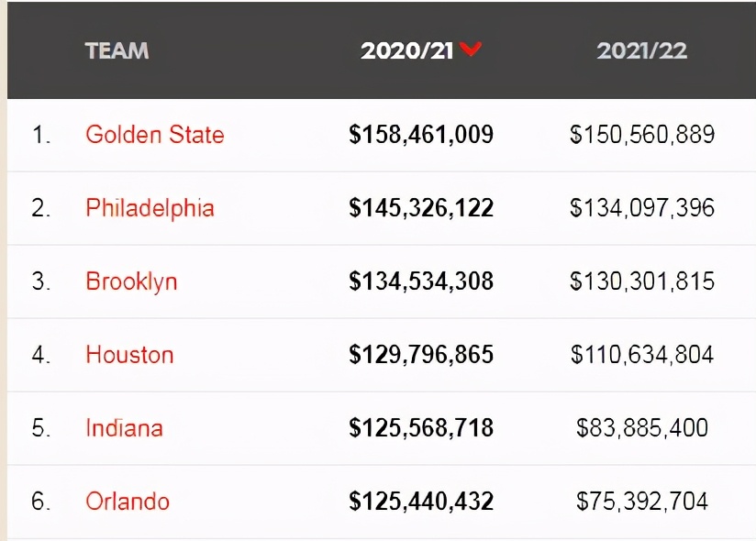Open the Brooklyn team link

[x=131, y=282]
